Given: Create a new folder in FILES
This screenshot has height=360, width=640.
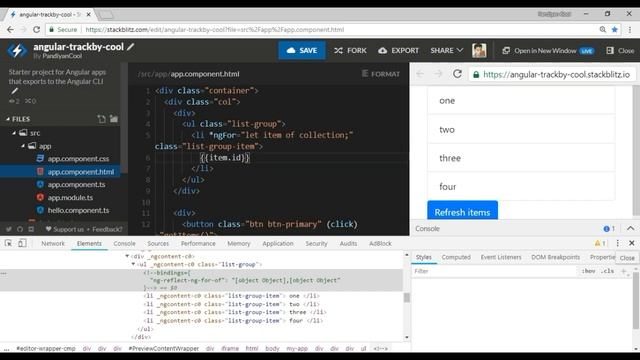Looking at the screenshot, I should (x=114, y=119).
